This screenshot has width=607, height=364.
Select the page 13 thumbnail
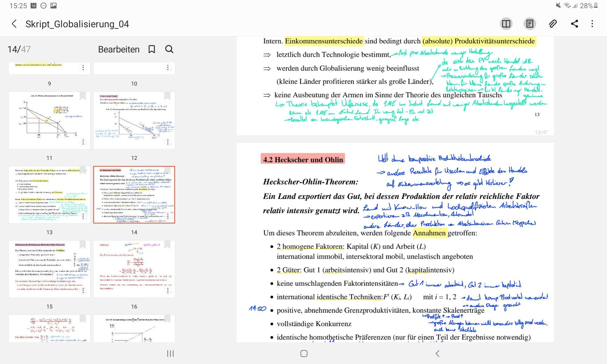point(49,195)
